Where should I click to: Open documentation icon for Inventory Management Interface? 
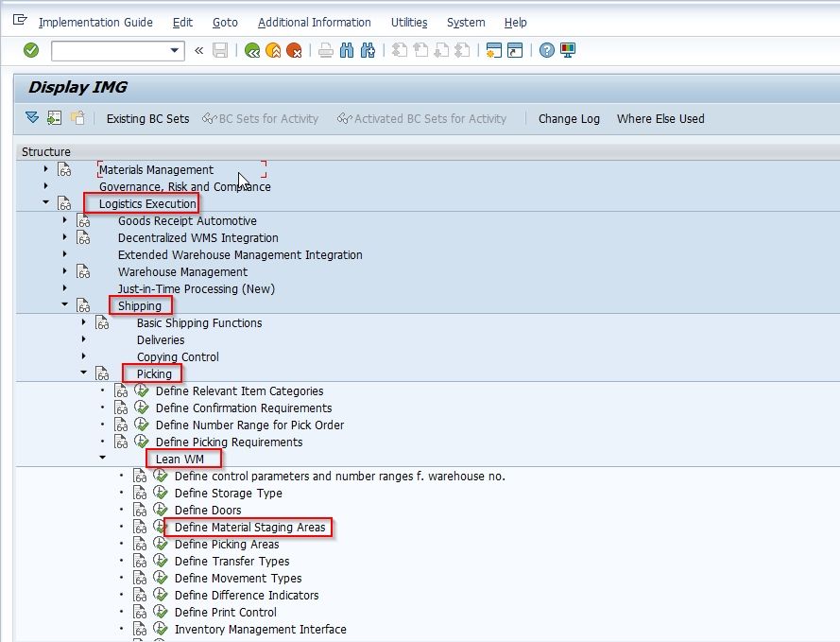coord(141,629)
